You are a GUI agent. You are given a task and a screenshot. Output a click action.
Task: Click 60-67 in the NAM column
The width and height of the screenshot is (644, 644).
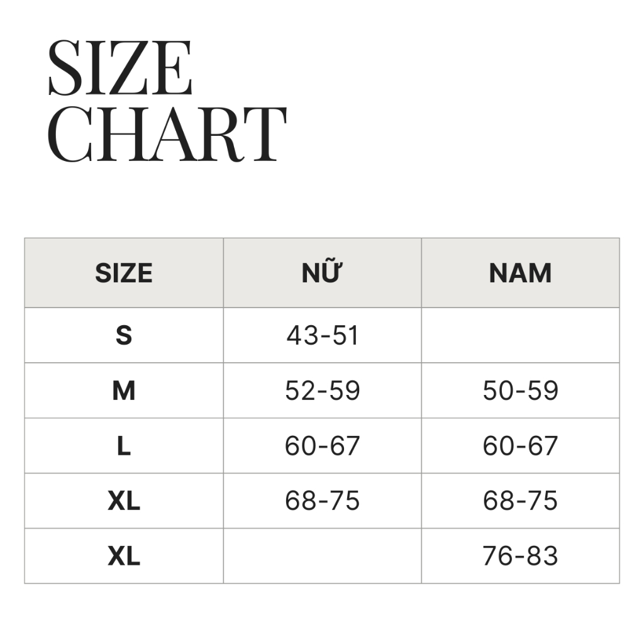[520, 446]
